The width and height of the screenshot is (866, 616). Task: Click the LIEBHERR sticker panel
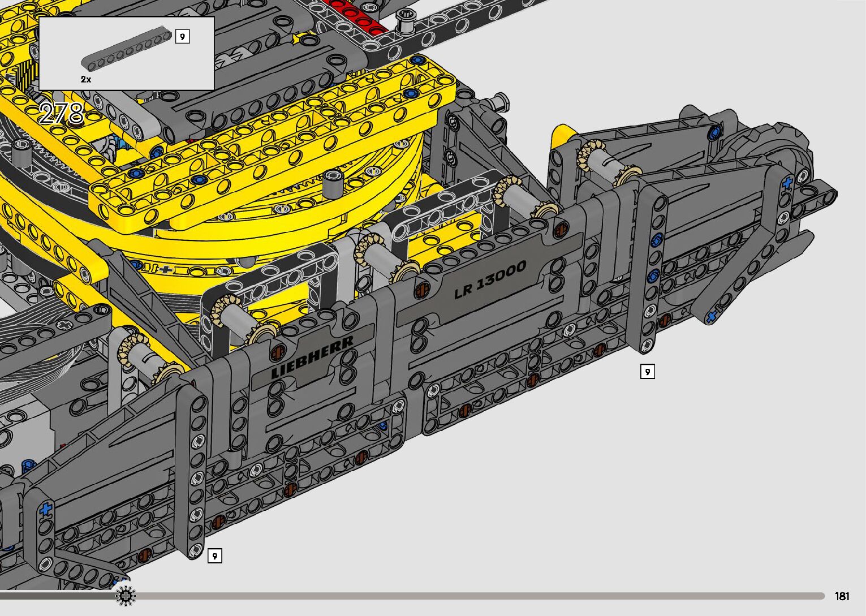coord(312,356)
